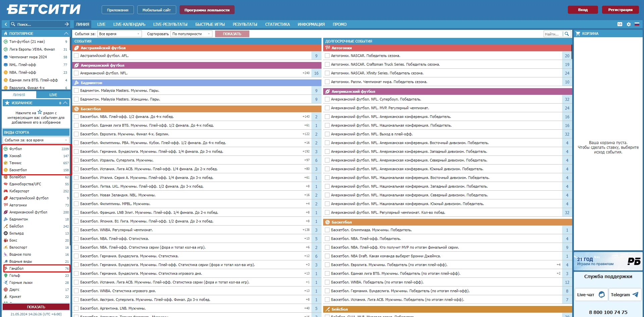The height and width of the screenshot is (317, 644).
Task: Click the football icon next to Футбол
Action: 6,149
